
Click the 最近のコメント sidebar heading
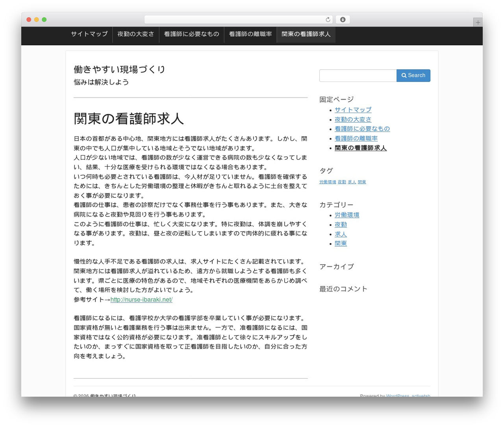click(x=343, y=289)
